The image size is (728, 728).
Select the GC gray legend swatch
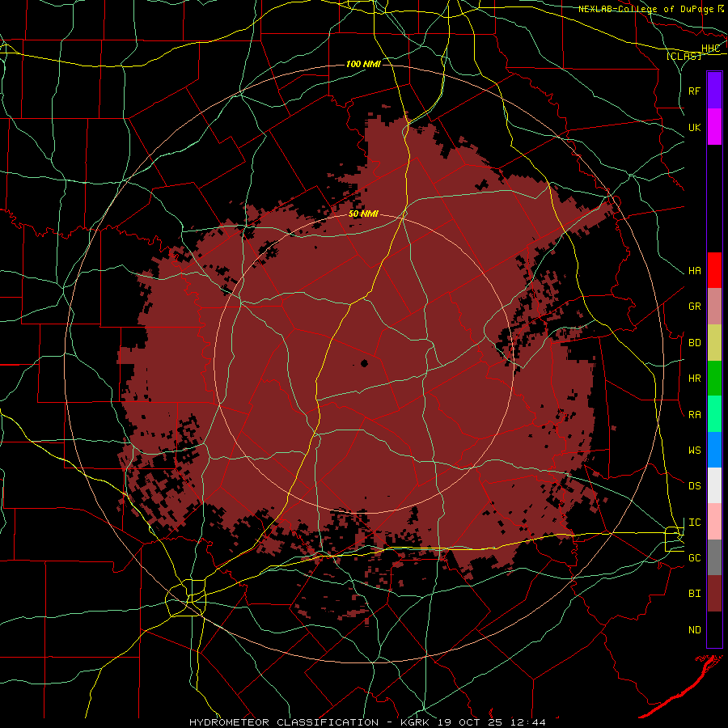click(714, 557)
